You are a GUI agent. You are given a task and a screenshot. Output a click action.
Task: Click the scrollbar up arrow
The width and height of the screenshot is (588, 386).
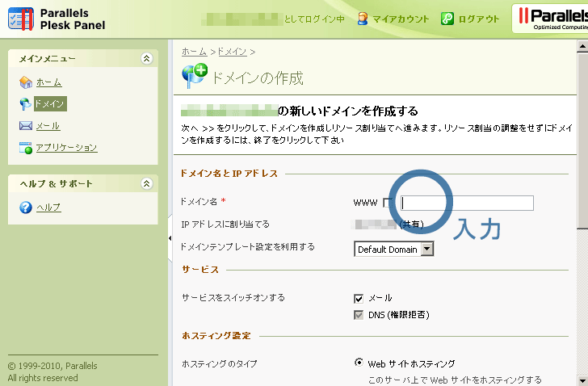(x=582, y=47)
